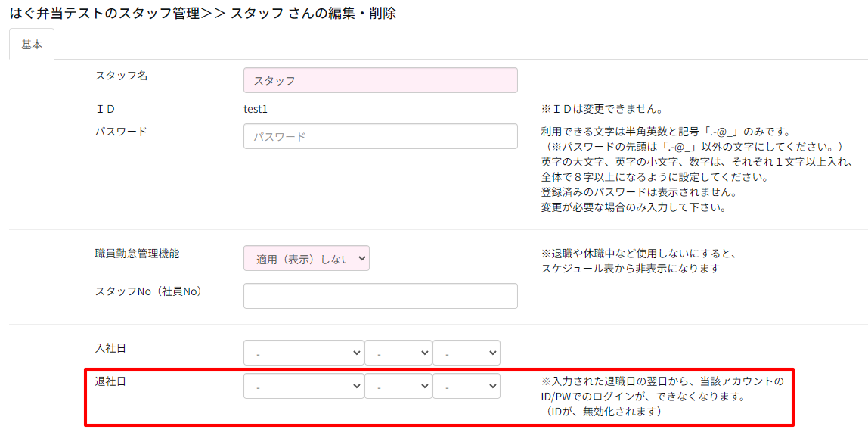The image size is (868, 445).
Task: Click the スタッフNo（社員No） input field
Action: coord(380,296)
